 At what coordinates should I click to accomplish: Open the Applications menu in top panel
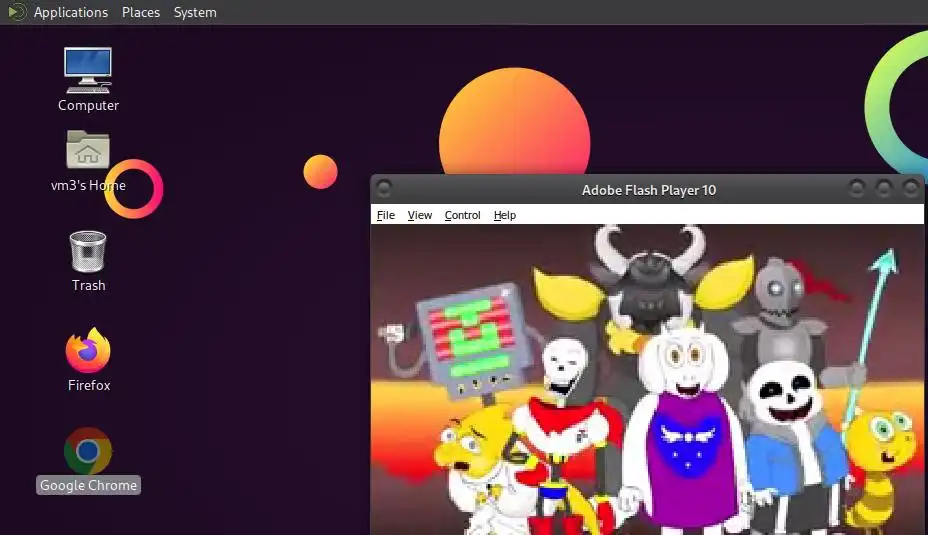[70, 12]
